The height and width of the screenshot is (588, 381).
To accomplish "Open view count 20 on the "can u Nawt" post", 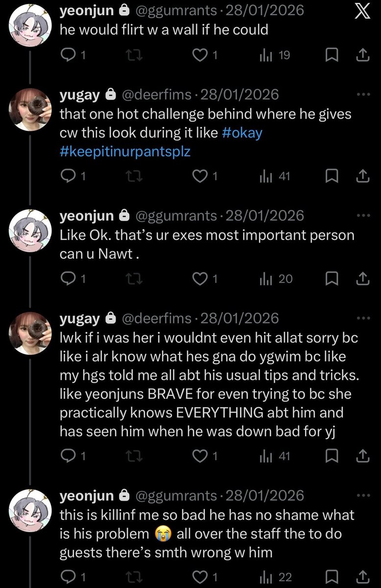I will [x=276, y=279].
